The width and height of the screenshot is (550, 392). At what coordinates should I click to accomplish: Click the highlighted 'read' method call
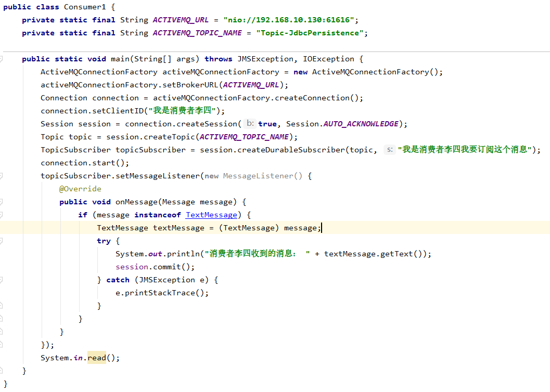point(96,358)
